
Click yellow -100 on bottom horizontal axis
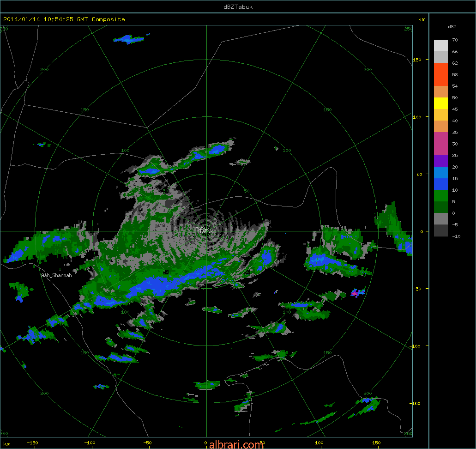point(90,443)
